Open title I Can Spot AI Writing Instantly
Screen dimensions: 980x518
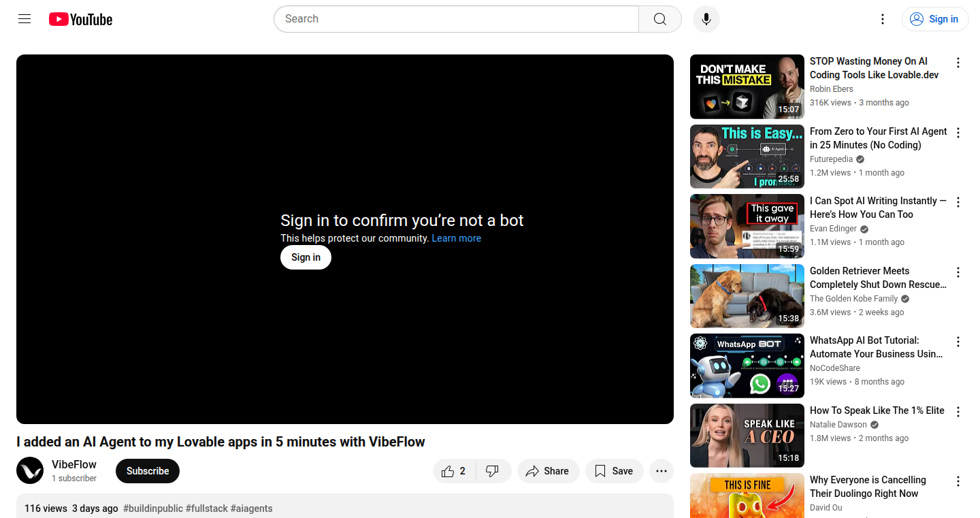point(878,208)
